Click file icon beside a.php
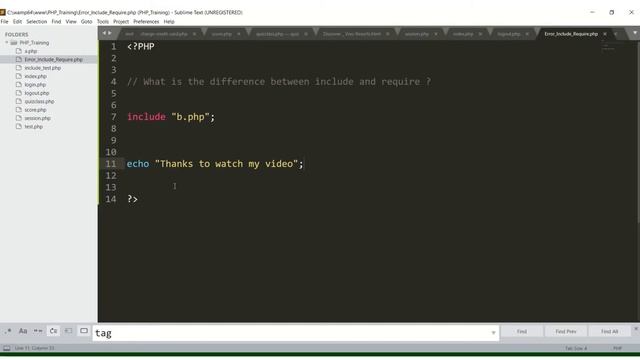 click(18, 51)
